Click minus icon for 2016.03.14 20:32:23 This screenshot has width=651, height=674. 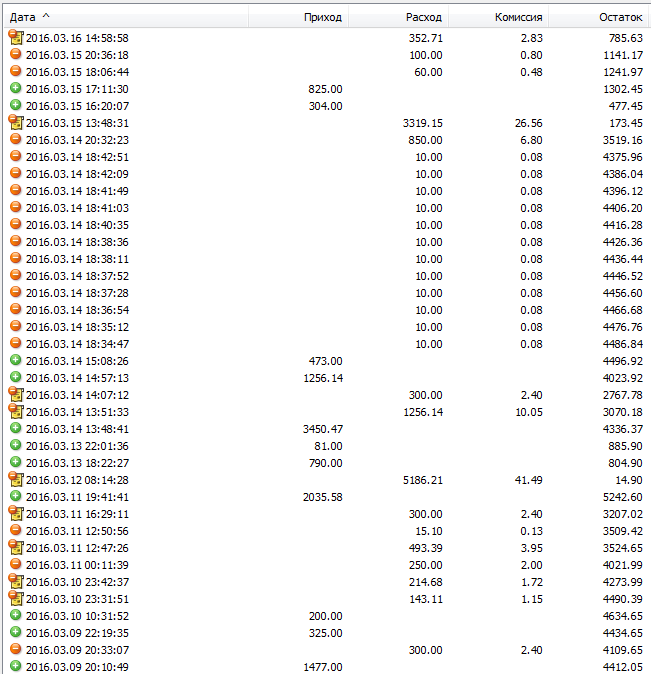coord(15,139)
